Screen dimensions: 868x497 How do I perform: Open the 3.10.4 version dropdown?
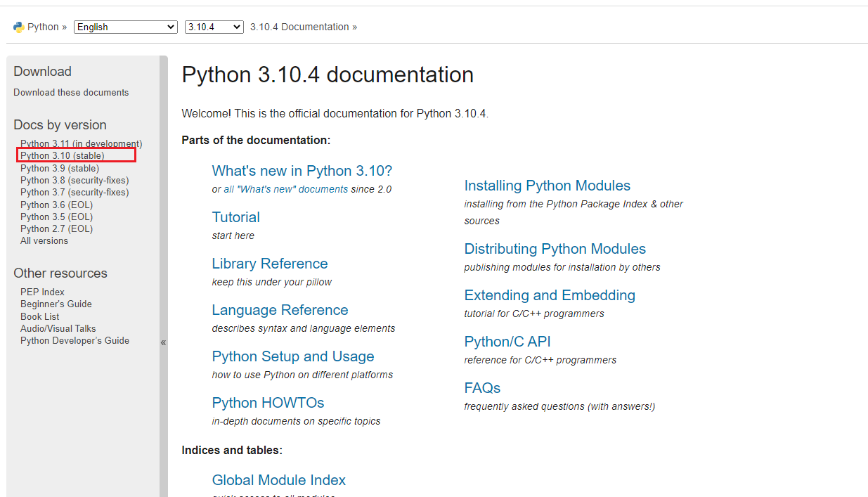coord(214,27)
